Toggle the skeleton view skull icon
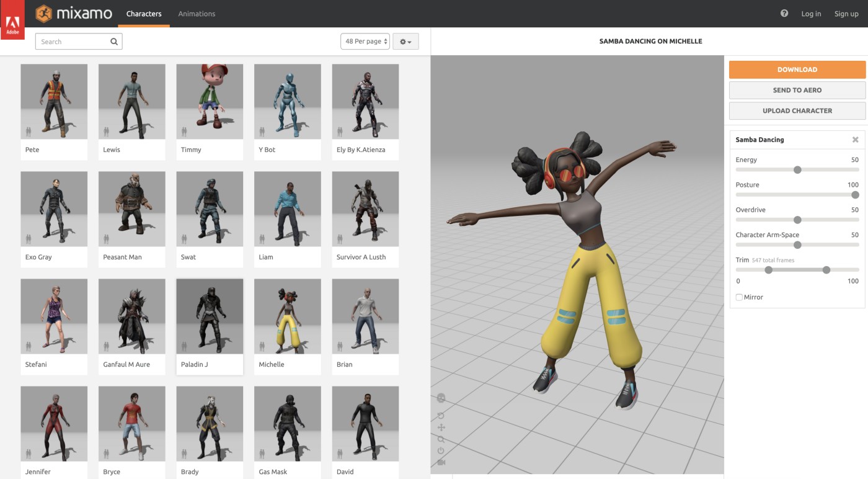868x479 pixels. click(x=441, y=398)
